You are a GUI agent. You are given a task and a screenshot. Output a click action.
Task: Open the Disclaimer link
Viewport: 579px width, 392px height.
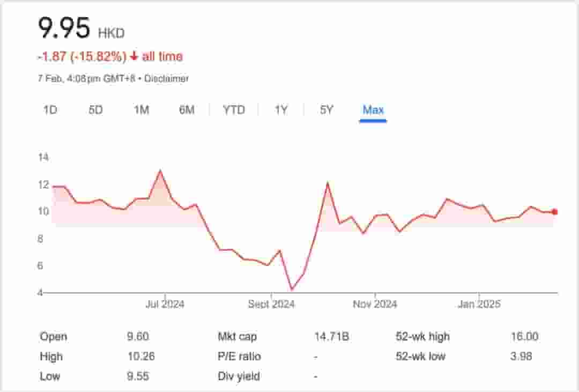pos(167,78)
